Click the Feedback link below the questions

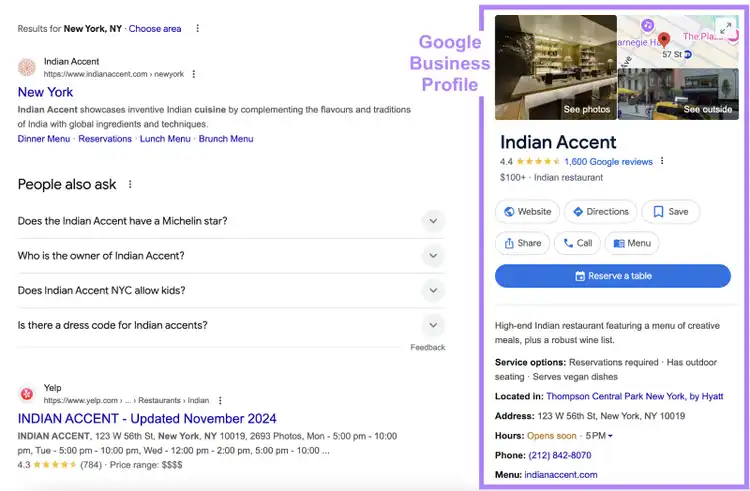[428, 348]
